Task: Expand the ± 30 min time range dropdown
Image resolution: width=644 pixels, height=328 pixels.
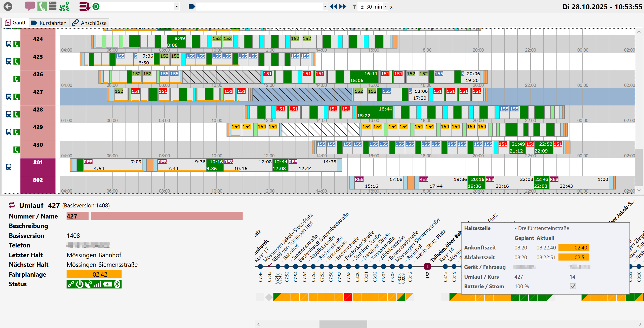Action: click(385, 7)
